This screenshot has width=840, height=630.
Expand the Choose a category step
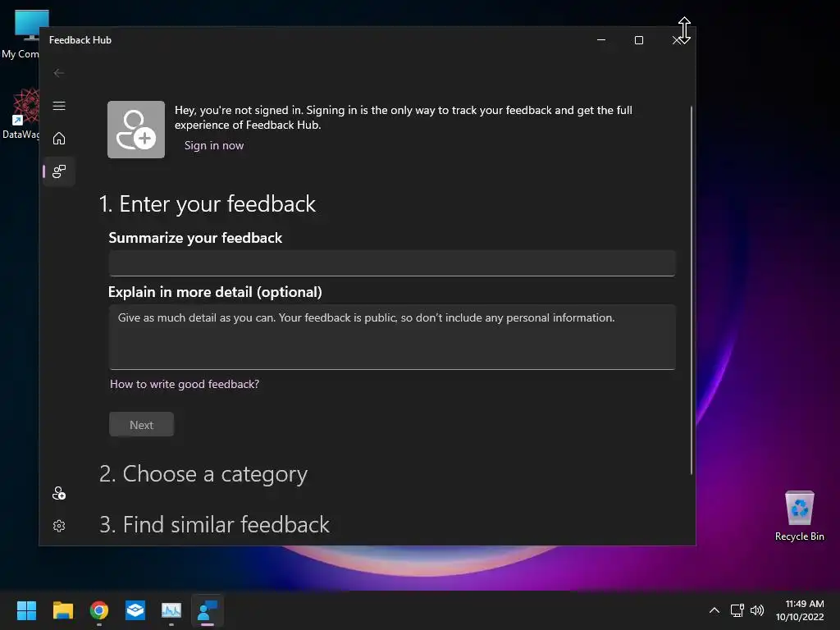pos(203,474)
